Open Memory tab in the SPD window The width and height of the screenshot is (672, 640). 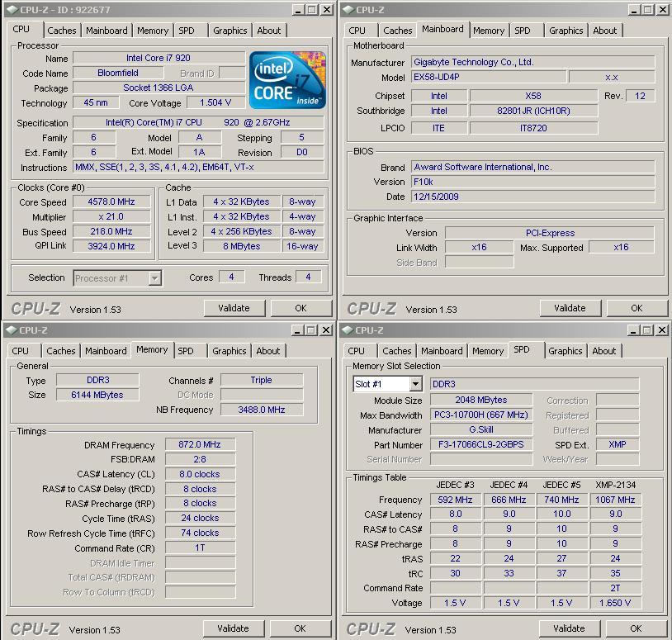[488, 351]
